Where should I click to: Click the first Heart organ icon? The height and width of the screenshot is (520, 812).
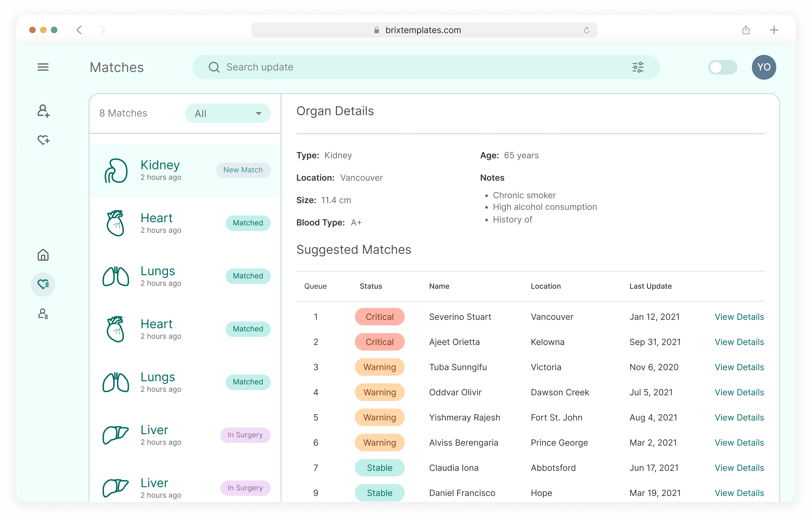[116, 223]
